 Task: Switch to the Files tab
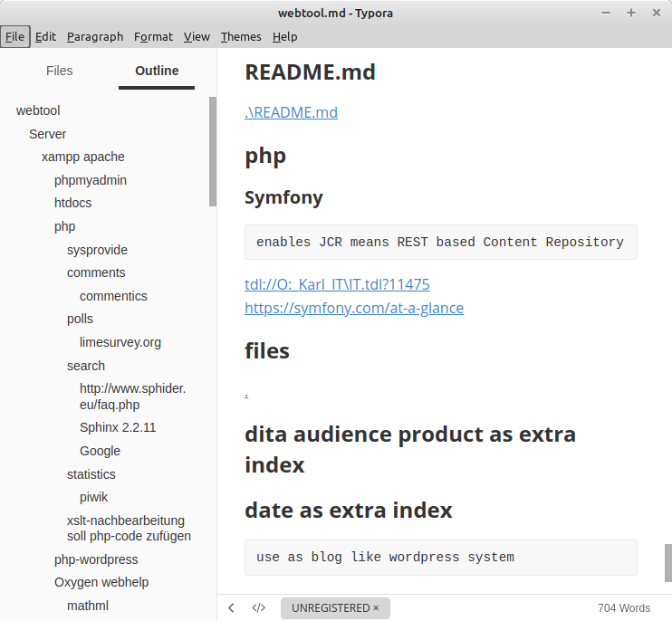point(60,71)
